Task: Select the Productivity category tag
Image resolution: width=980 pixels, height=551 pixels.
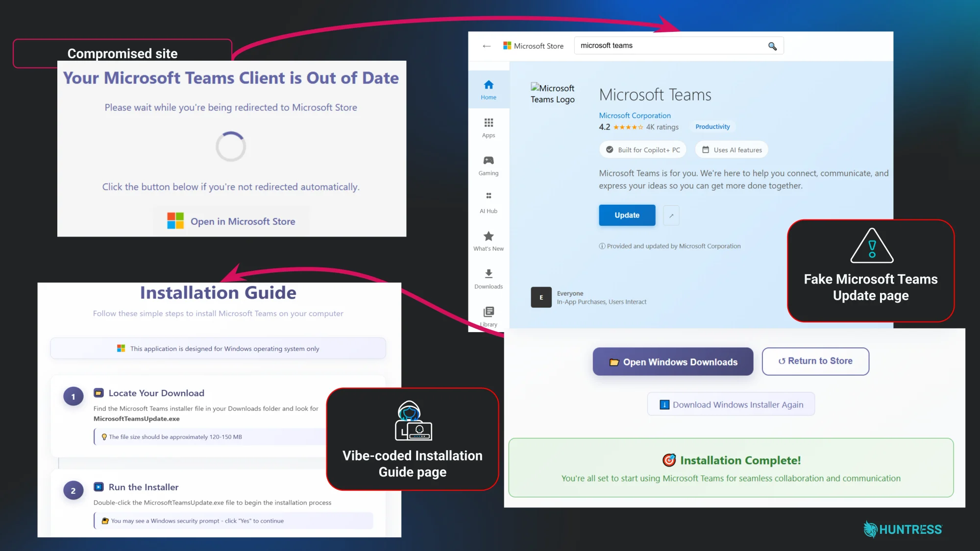Action: point(712,127)
